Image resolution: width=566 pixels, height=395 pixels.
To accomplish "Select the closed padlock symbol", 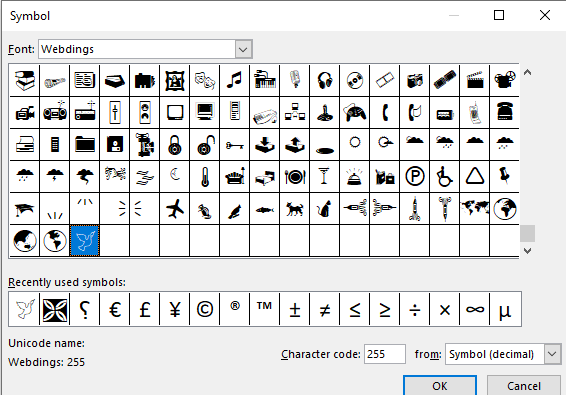I will pos(175,144).
